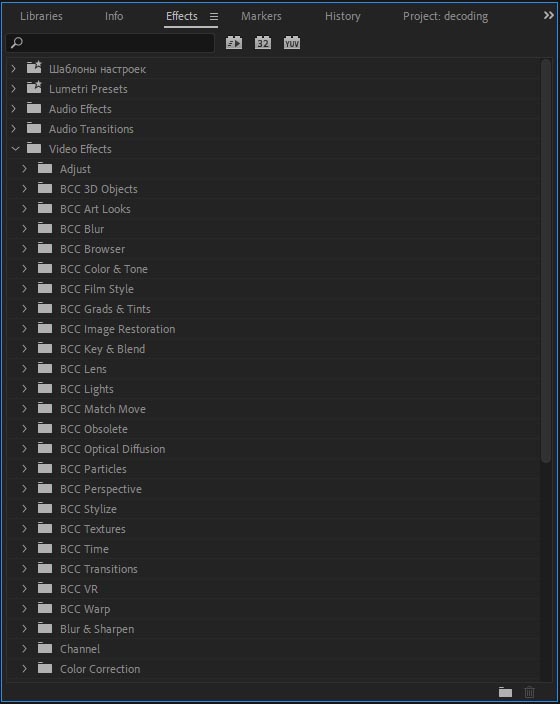Click the BCC Time folder icon
Viewport: 560px width, 704px height.
point(45,548)
